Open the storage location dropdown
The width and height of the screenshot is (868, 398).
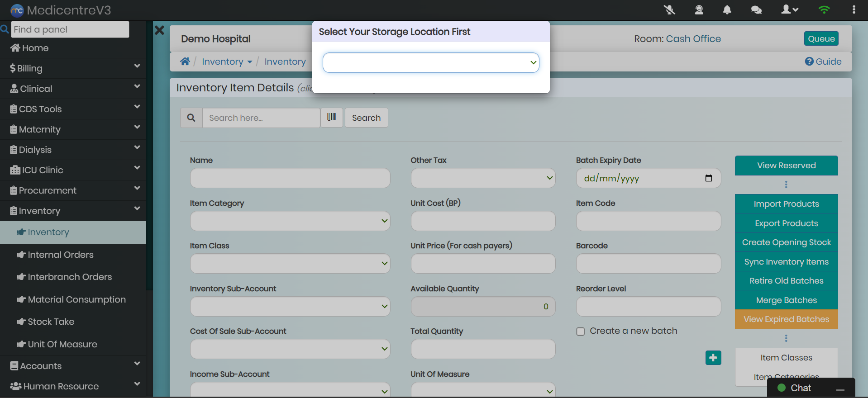[x=430, y=63]
